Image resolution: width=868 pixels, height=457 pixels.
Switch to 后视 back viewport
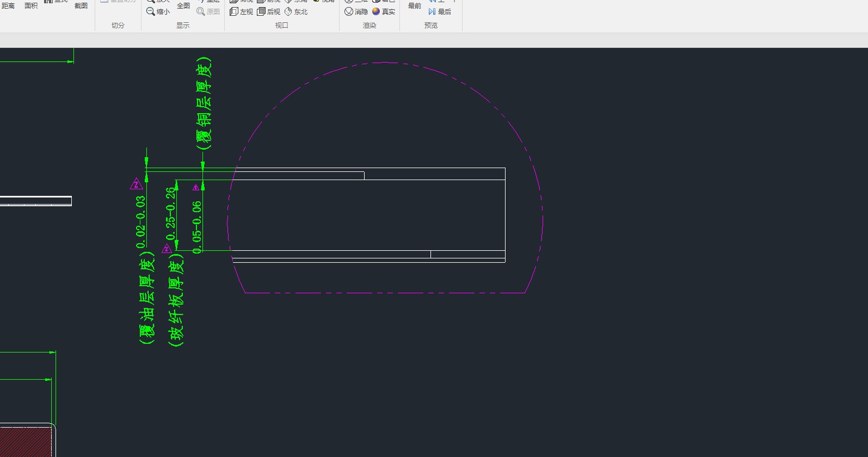(268, 11)
